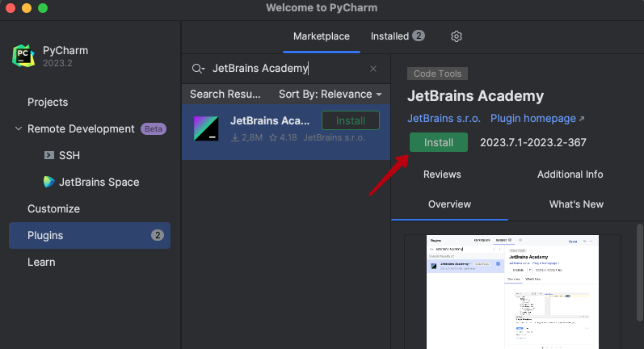This screenshot has height=349, width=644.
Task: Collapse the Remote Development section
Action: (x=19, y=129)
